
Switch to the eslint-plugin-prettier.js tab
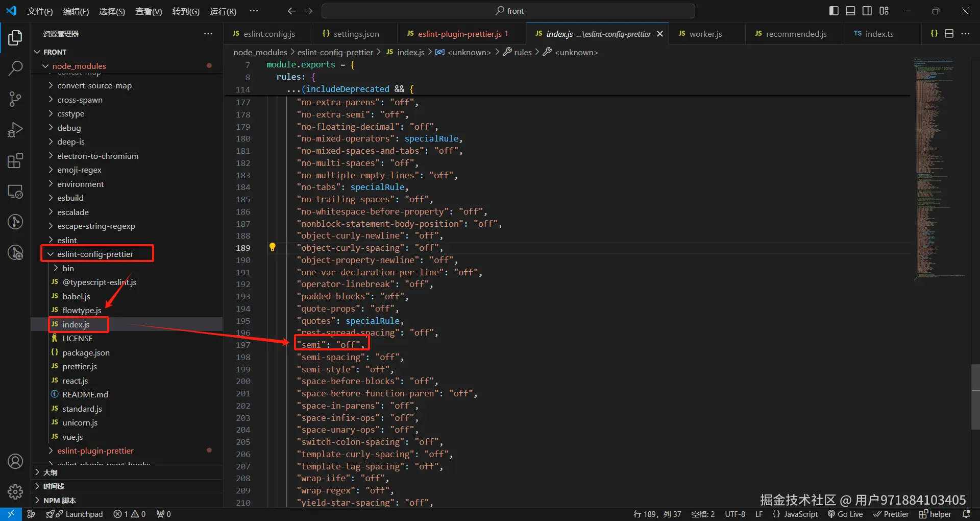coord(461,34)
